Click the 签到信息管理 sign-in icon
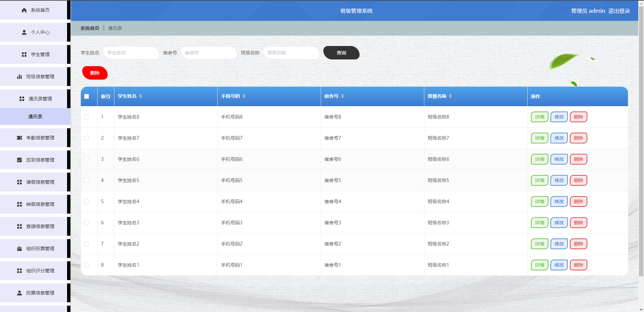The width and height of the screenshot is (644, 312). pyautogui.click(x=19, y=160)
